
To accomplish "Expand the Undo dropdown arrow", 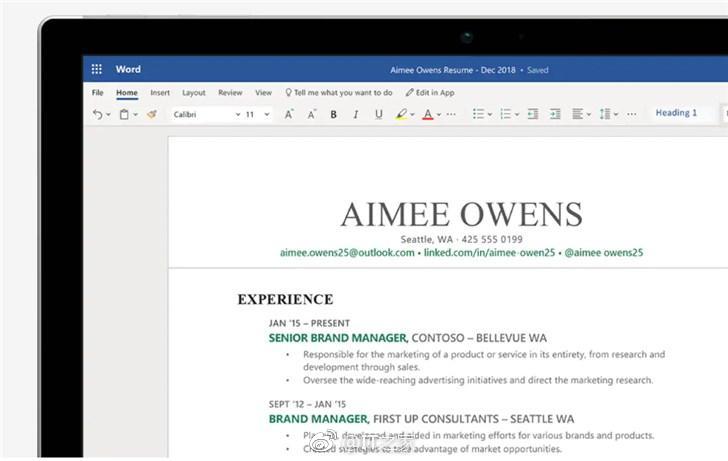I will click(108, 115).
